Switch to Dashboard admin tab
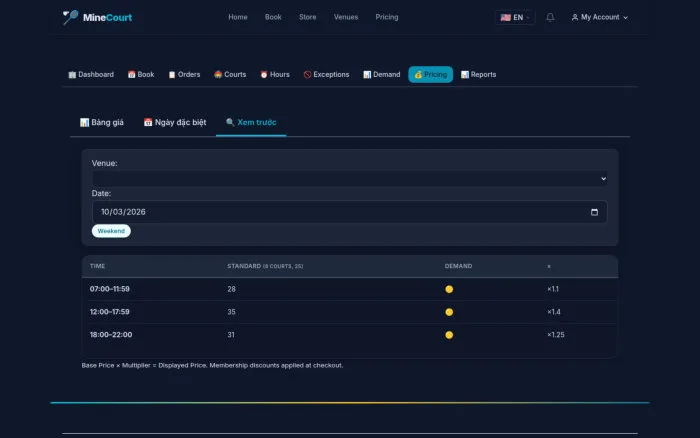This screenshot has width=700, height=438. pyautogui.click(x=91, y=75)
